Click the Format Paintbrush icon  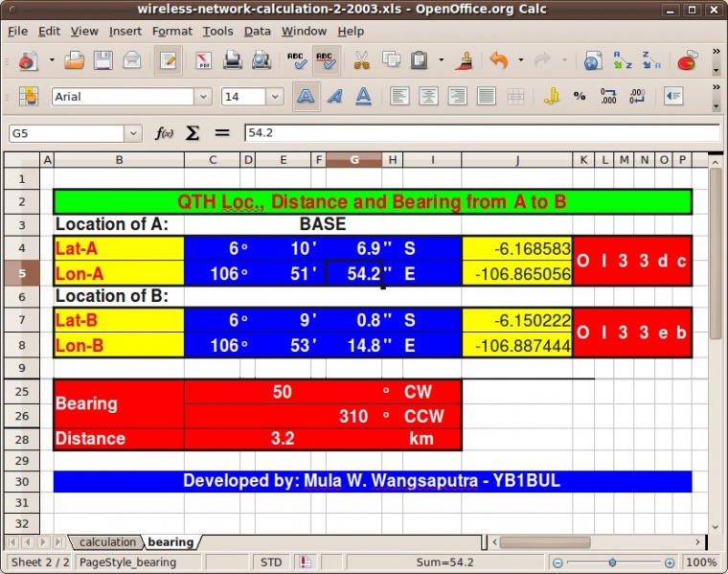click(x=465, y=60)
